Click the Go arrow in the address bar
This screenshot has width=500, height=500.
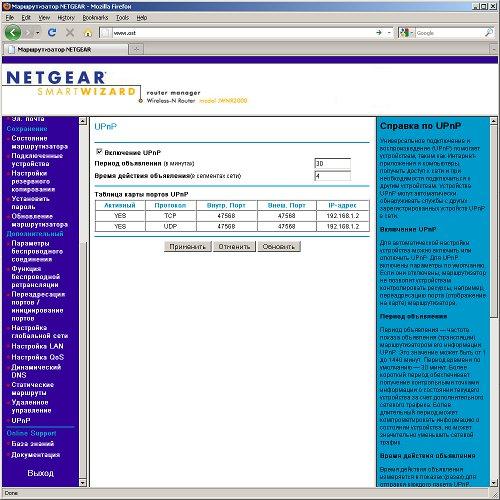tap(379, 33)
